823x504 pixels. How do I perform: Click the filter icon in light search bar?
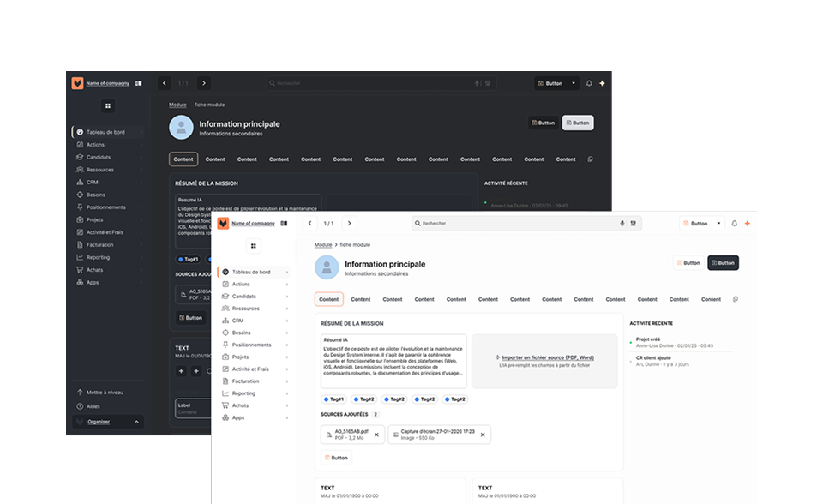[x=634, y=223]
